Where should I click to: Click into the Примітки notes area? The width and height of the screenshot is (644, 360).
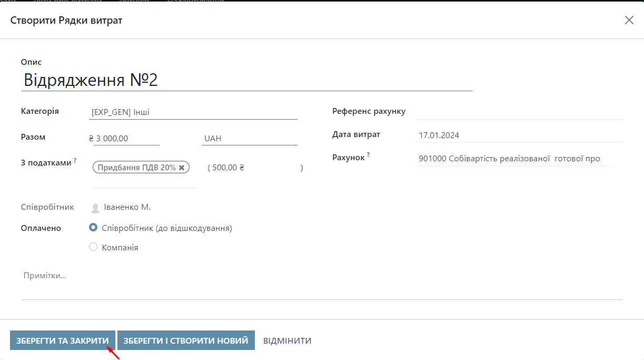click(321, 282)
